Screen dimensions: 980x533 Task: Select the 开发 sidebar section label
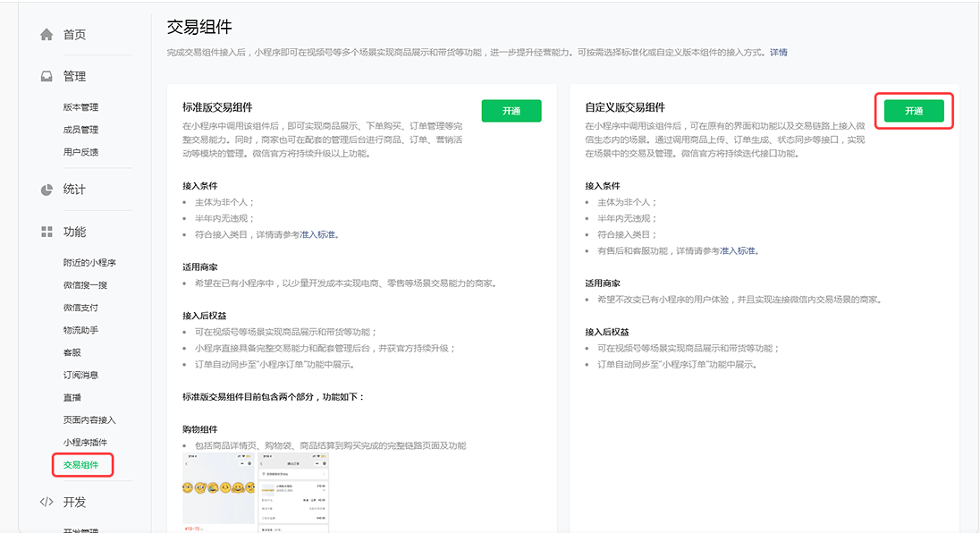click(x=74, y=503)
